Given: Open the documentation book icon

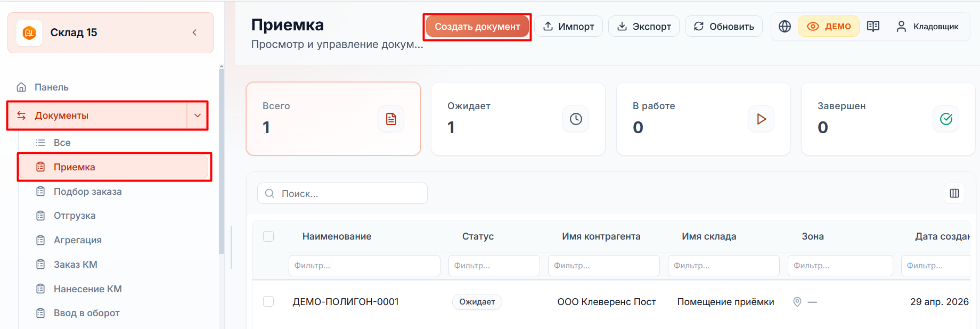Looking at the screenshot, I should pyautogui.click(x=873, y=27).
